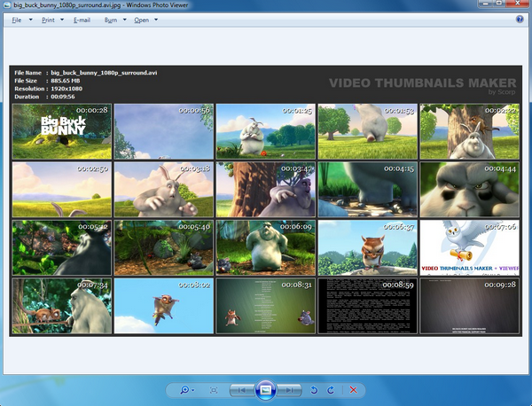Screen dimensions: 532x406
Task: Click the thumbnail at 00:06:37
Action: tap(367, 247)
